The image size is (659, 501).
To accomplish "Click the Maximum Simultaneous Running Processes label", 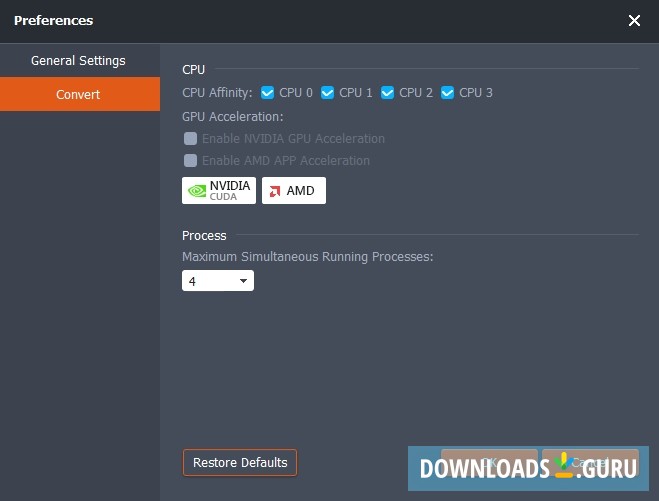I will 307,256.
